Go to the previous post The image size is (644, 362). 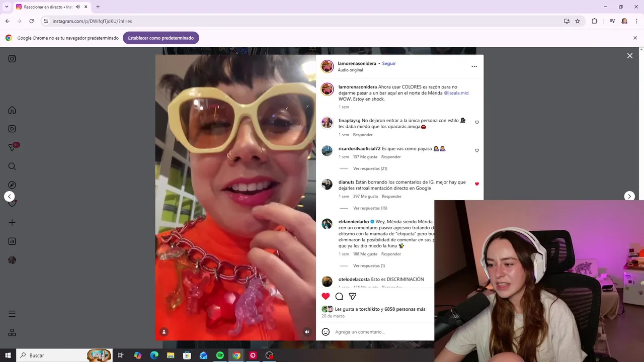[x=10, y=197]
